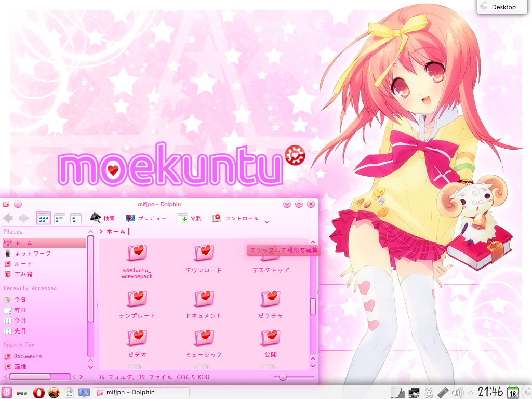
Task: Click file view scroll up arrow
Action: point(313,242)
